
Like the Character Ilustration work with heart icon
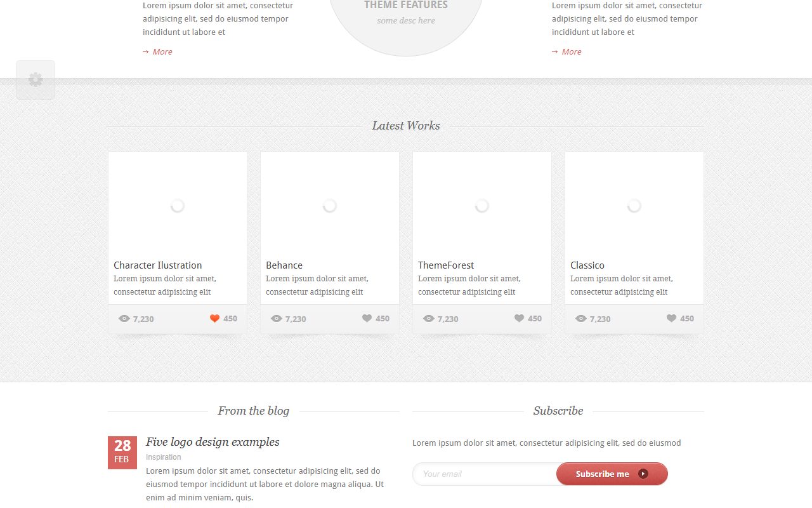(x=214, y=318)
